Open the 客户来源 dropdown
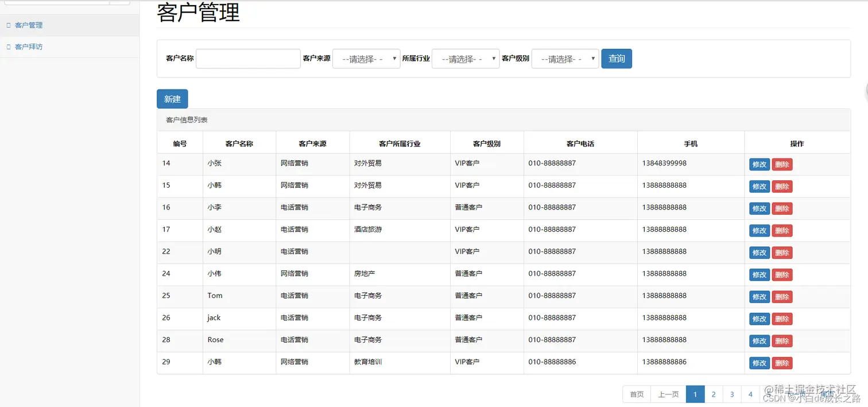This screenshot has height=407, width=868. [366, 59]
